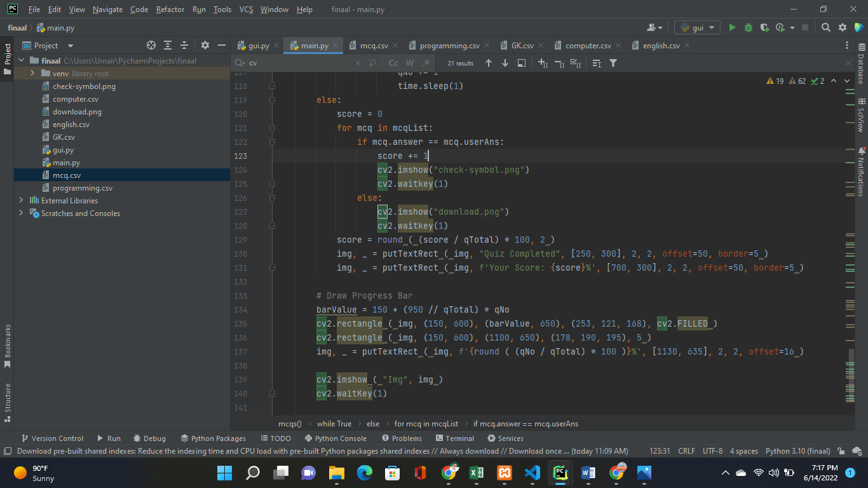Click Collapse All in Project panel
This screenshot has width=868, height=488.
184,45
